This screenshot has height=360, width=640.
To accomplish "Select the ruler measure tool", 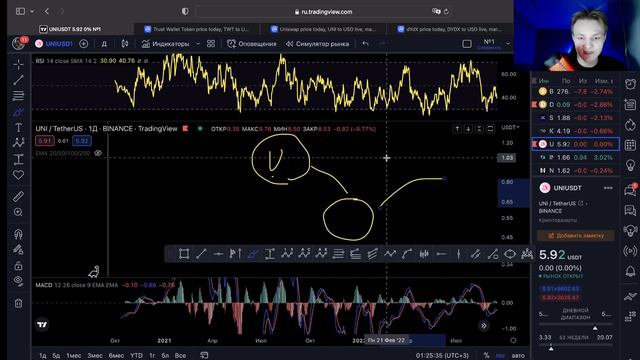I will [x=18, y=197].
